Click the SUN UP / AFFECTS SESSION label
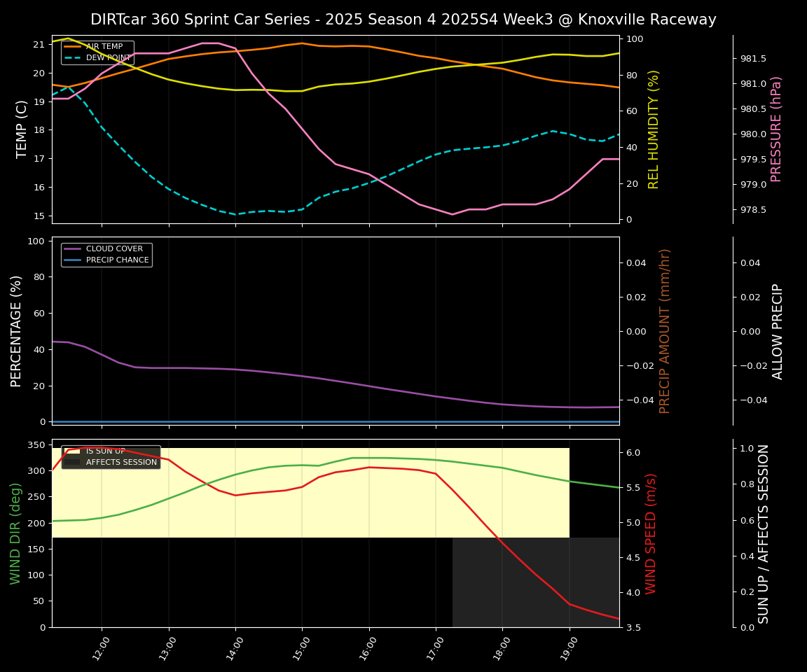The width and height of the screenshot is (807, 672). 764,533
